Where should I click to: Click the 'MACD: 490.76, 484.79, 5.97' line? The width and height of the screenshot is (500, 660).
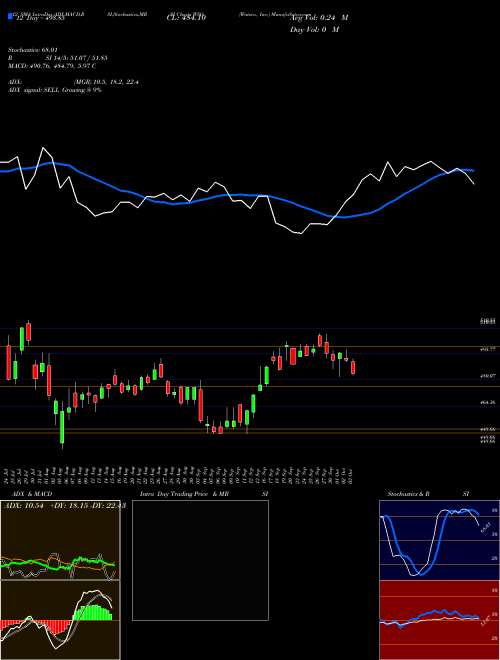coord(52,65)
